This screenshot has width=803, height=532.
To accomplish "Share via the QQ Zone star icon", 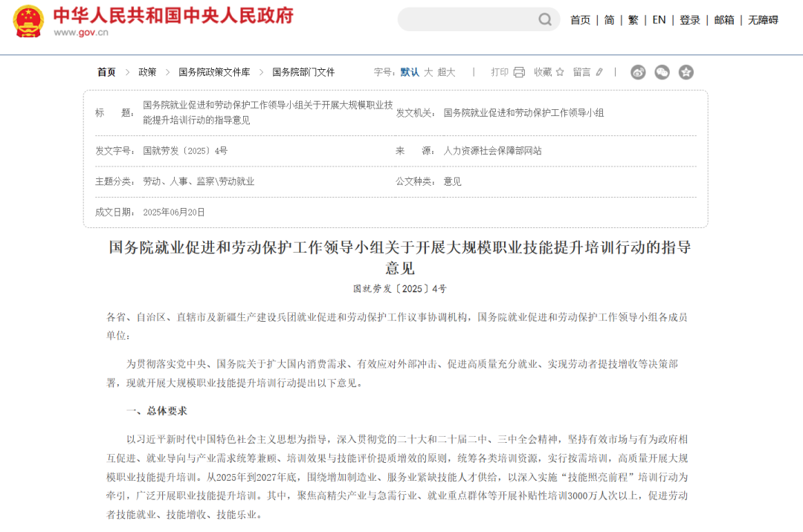I will [x=686, y=72].
